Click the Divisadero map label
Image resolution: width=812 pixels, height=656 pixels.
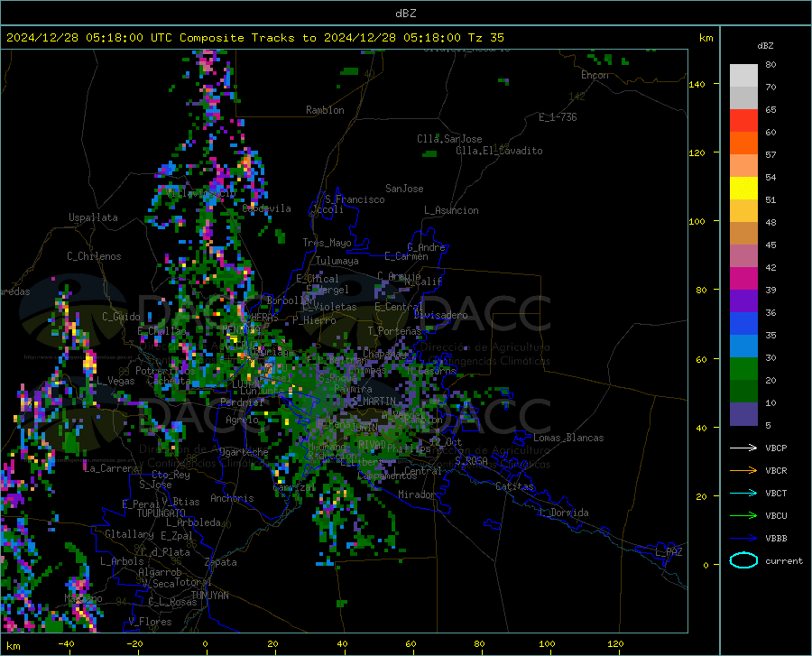coord(440,315)
